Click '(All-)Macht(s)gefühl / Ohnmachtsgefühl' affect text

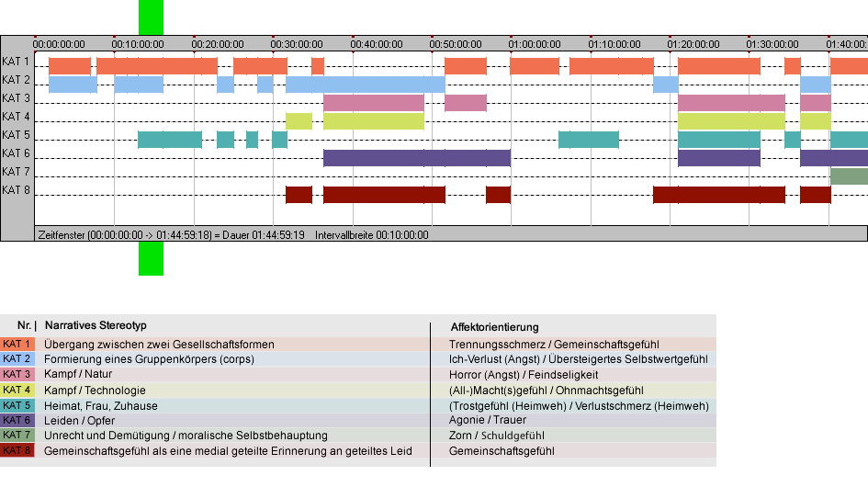click(547, 390)
